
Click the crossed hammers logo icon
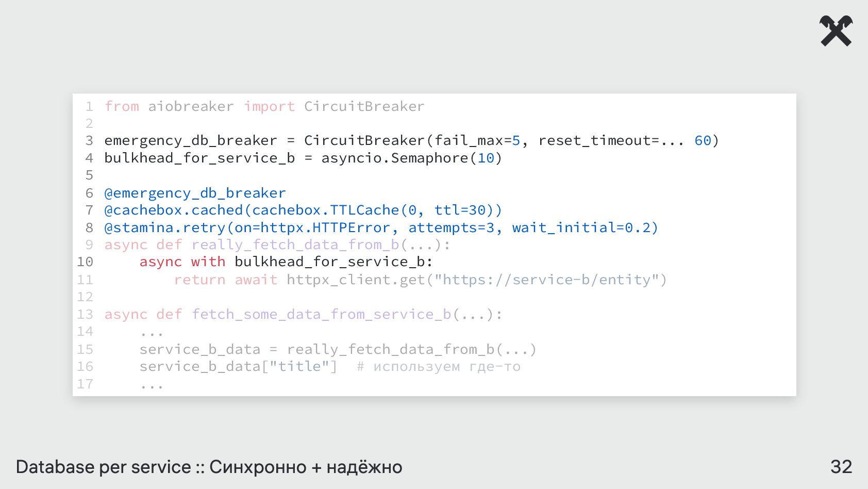pyautogui.click(x=836, y=31)
